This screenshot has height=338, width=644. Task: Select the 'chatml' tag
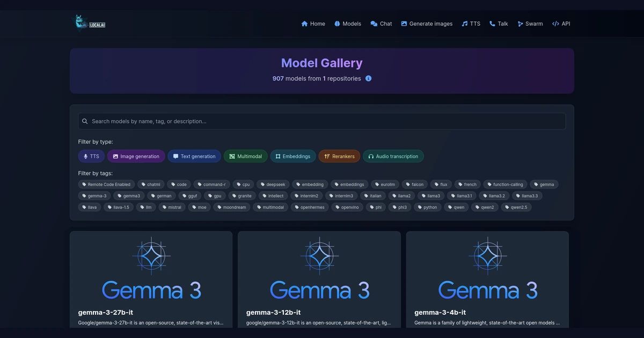pos(151,184)
